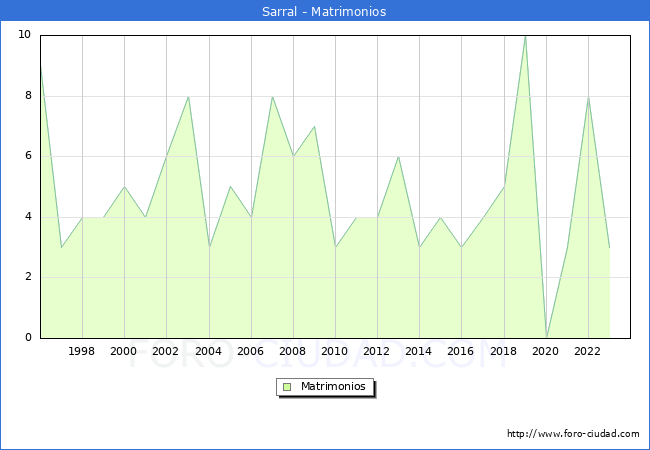Click the y-axis value 10
Viewport: 650px width, 450px height.
pyautogui.click(x=25, y=34)
